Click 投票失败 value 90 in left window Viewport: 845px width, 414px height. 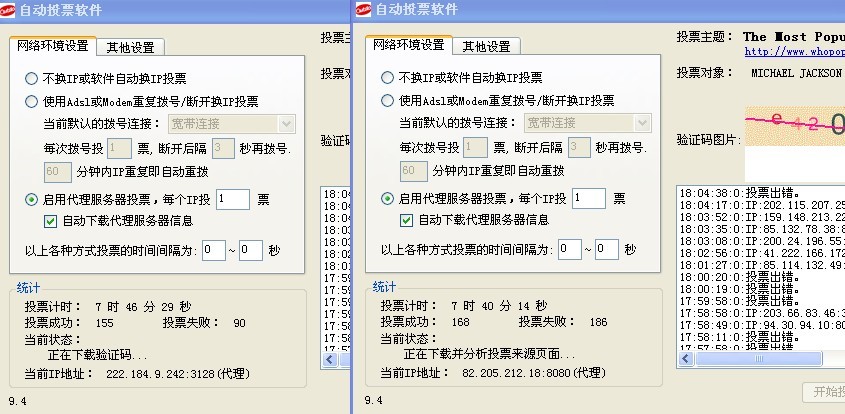click(x=239, y=323)
